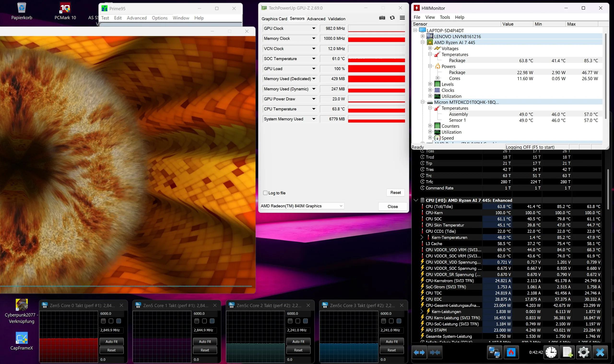The width and height of the screenshot is (614, 364).
Task: Click the GPU-Z screenshot camera icon
Action: click(382, 18)
